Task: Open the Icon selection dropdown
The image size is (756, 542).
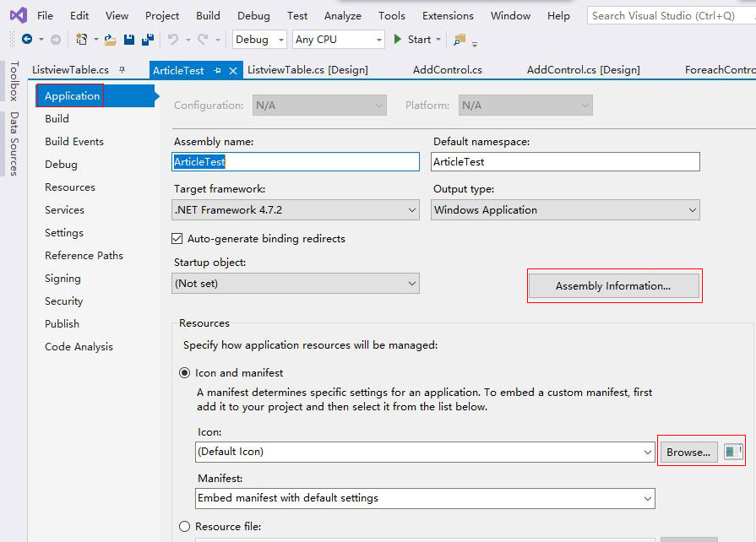Action: [x=425, y=452]
